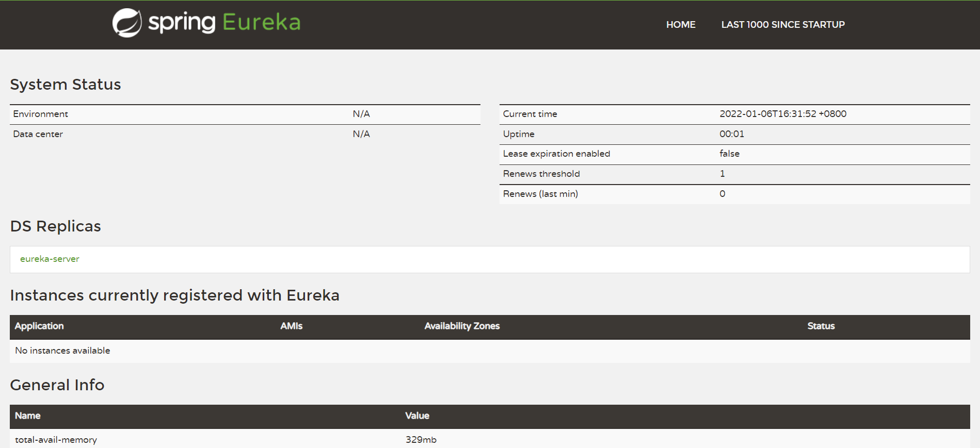Viewport: 980px width, 448px height.
Task: Select the Data center row label
Action: click(x=38, y=134)
